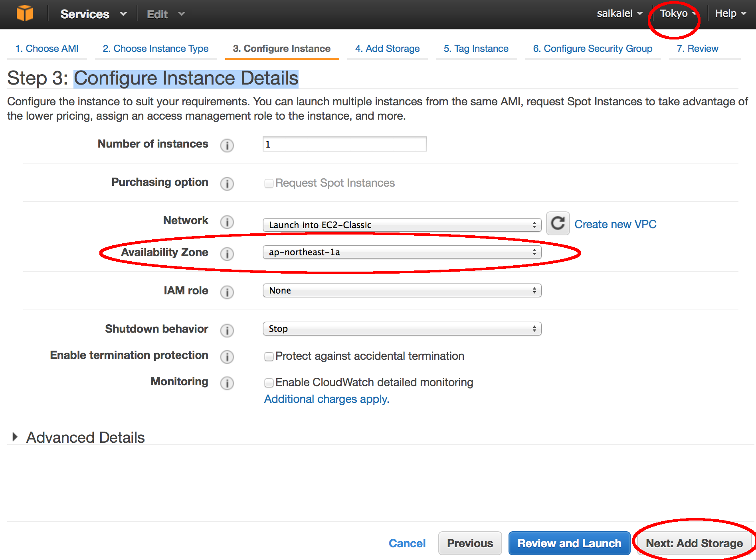Refresh the network VPC list
Screen dimensions: 756x560
click(558, 223)
